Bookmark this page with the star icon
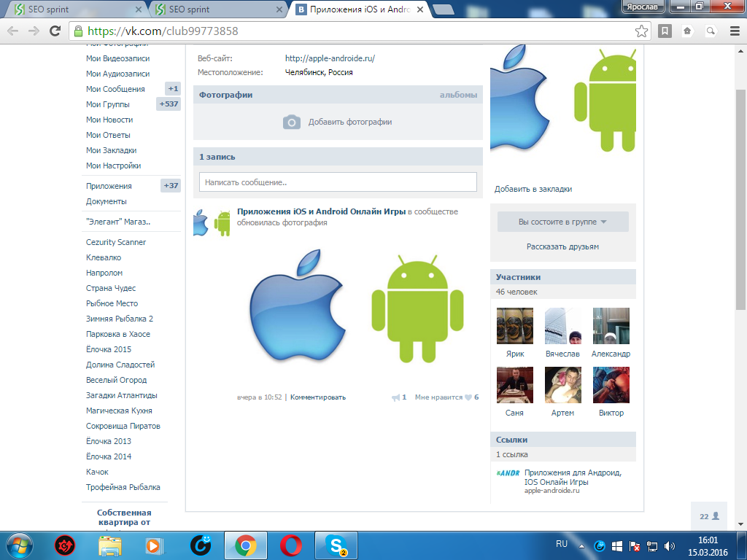Screen dimensions: 747x560 point(641,31)
